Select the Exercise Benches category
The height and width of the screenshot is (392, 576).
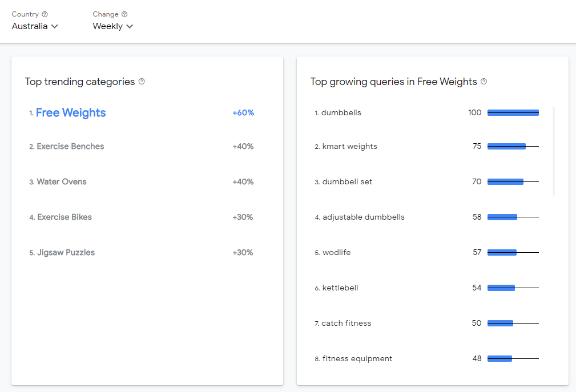[x=70, y=147]
